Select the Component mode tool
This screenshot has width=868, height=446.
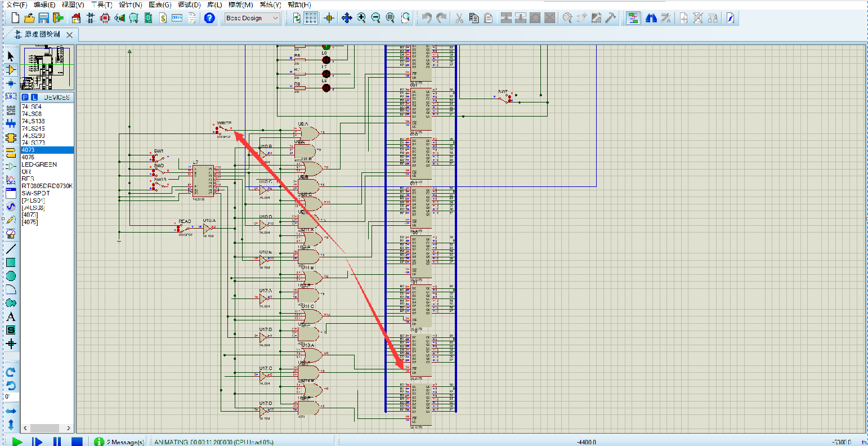tap(11, 70)
